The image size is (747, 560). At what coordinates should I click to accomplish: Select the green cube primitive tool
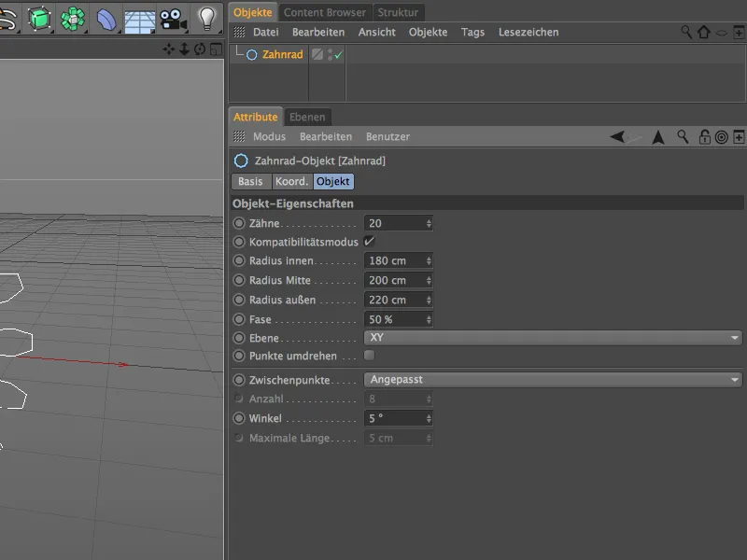pos(39,19)
